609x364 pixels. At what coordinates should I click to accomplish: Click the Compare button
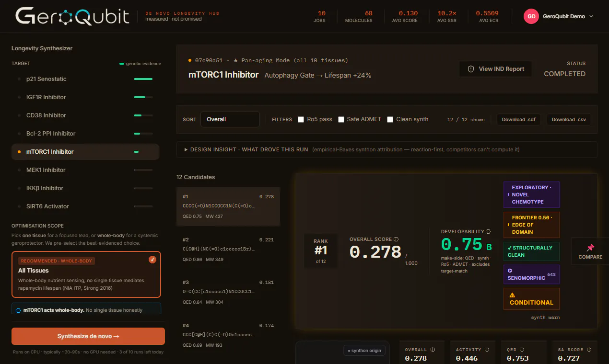coord(590,251)
